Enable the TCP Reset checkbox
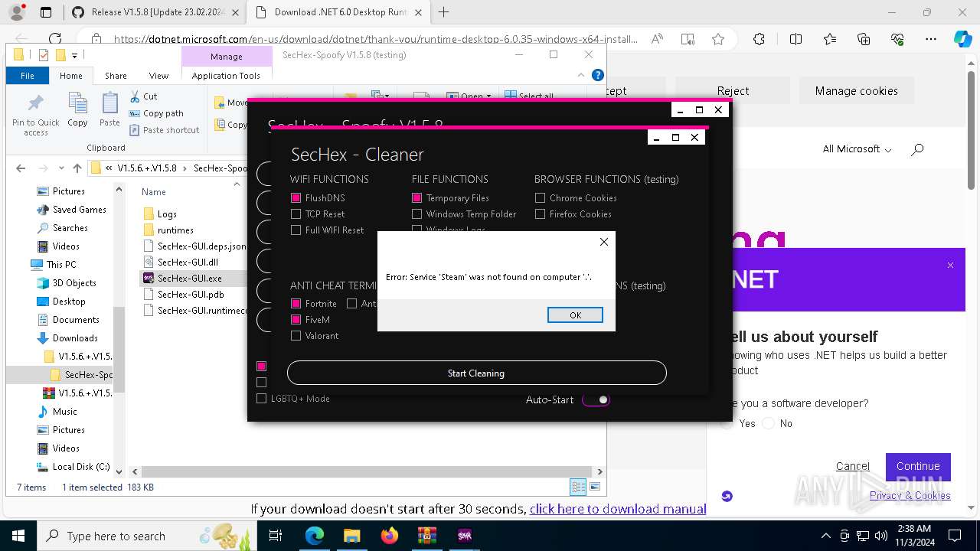The image size is (980, 551). [296, 214]
